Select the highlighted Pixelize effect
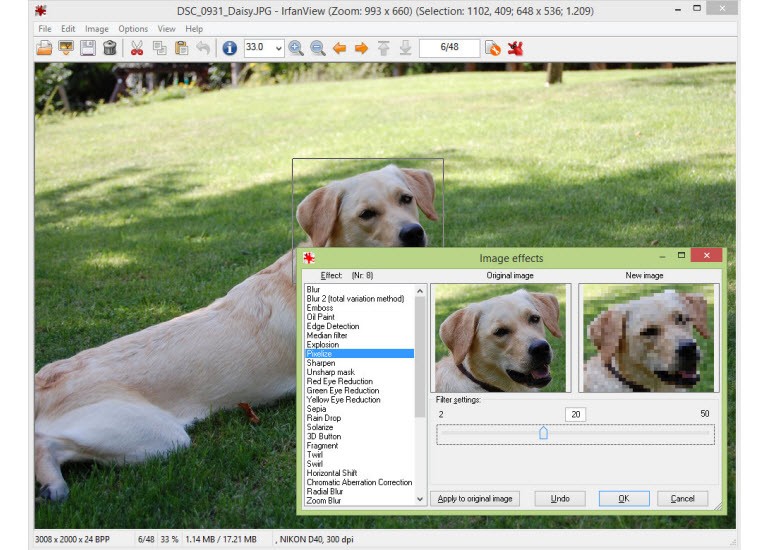This screenshot has width=770, height=550. pyautogui.click(x=359, y=354)
